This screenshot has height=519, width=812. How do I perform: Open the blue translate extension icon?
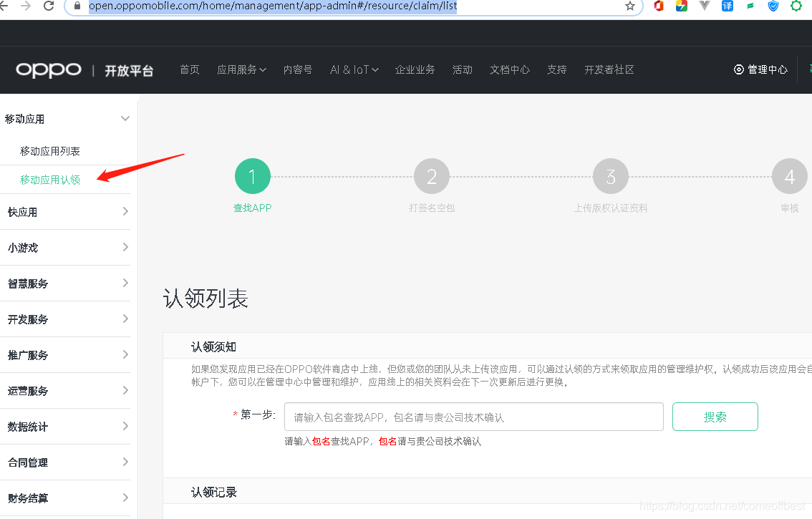pos(727,6)
